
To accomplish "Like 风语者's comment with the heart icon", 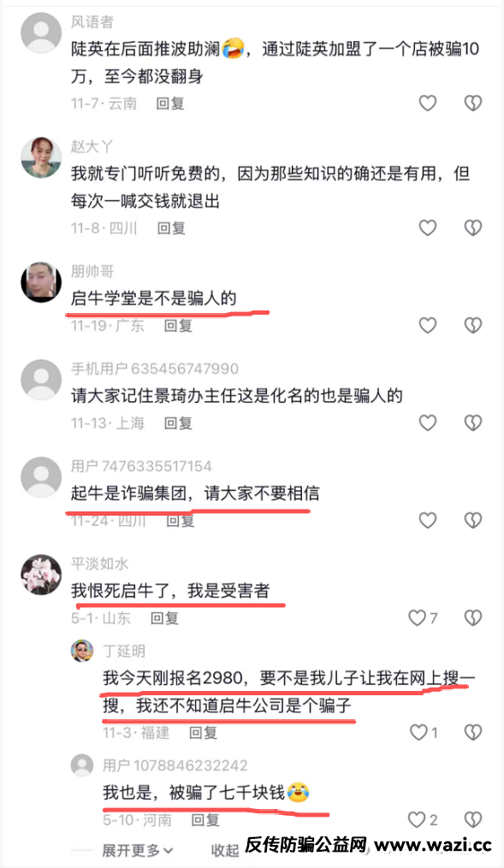I will (x=428, y=103).
